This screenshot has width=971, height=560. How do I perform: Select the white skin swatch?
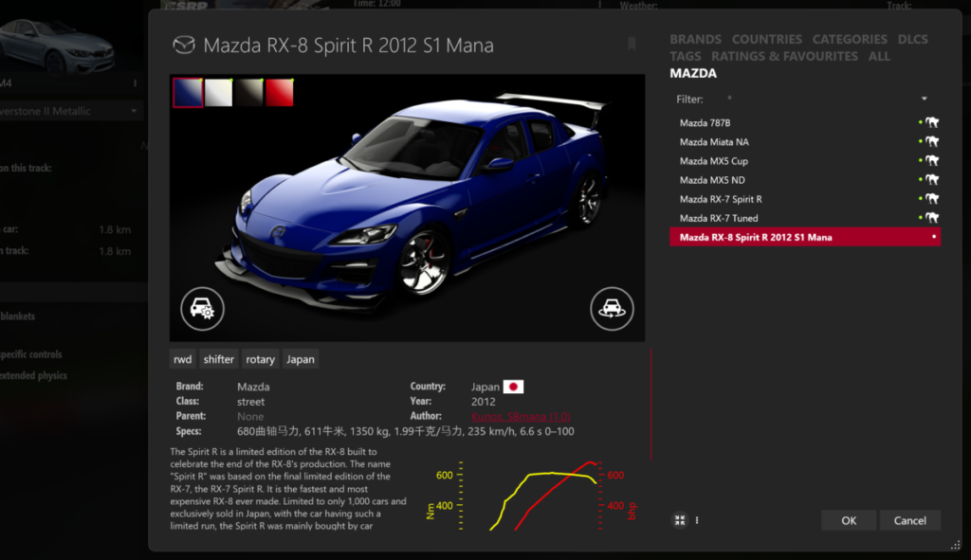tap(219, 93)
